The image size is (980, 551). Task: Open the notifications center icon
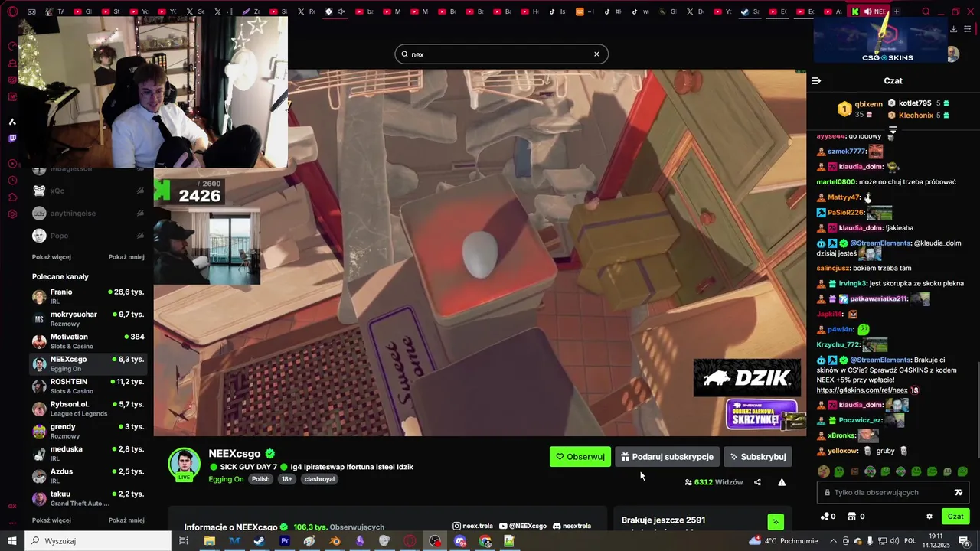(965, 541)
